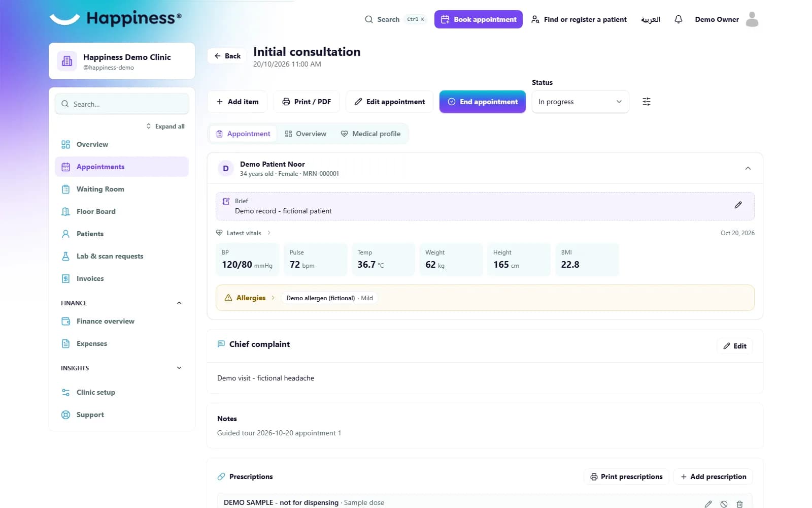The width and height of the screenshot is (812, 508).
Task: Click Print / PDF
Action: [307, 102]
